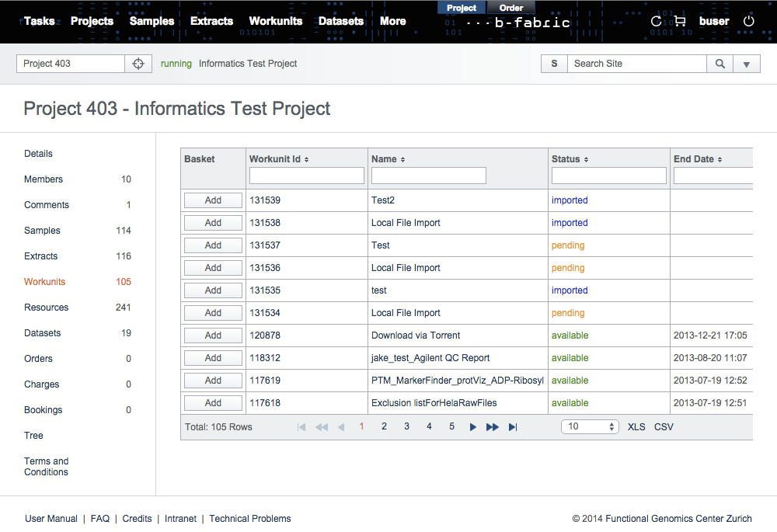Open Bookings in sidebar
This screenshot has height=532, width=777.
click(x=43, y=409)
